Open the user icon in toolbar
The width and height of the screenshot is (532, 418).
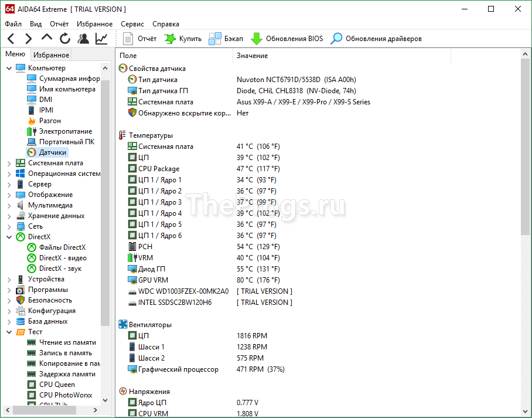(83, 39)
